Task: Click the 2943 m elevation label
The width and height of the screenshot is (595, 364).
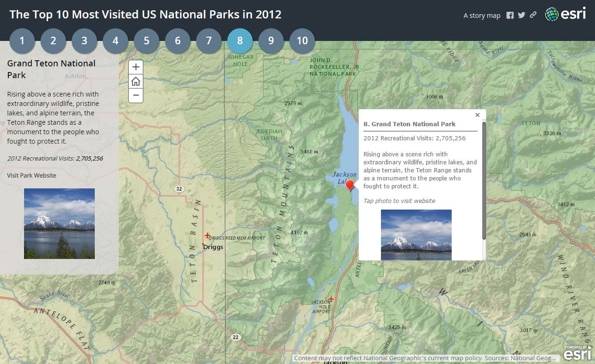Action: 527,234
